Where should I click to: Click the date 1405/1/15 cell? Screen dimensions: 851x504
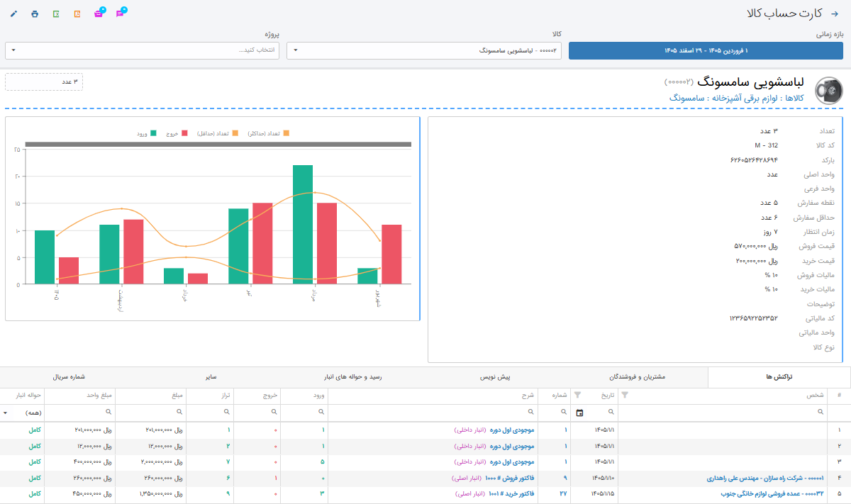(x=604, y=494)
